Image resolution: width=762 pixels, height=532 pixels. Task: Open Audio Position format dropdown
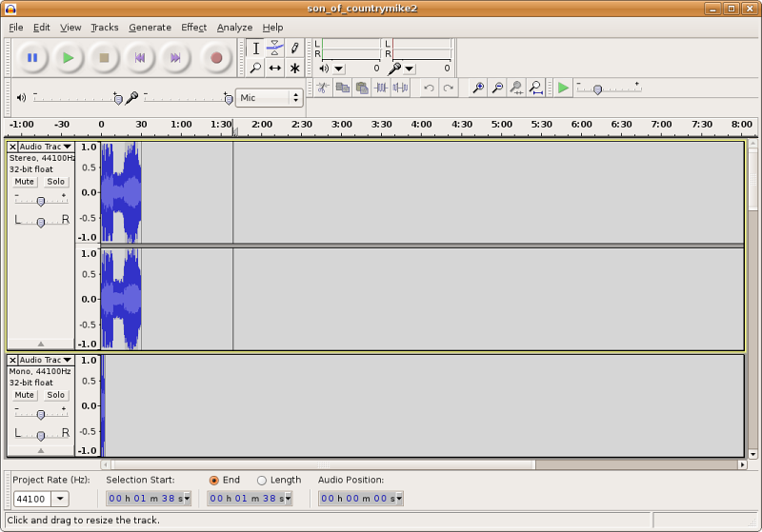pos(399,498)
